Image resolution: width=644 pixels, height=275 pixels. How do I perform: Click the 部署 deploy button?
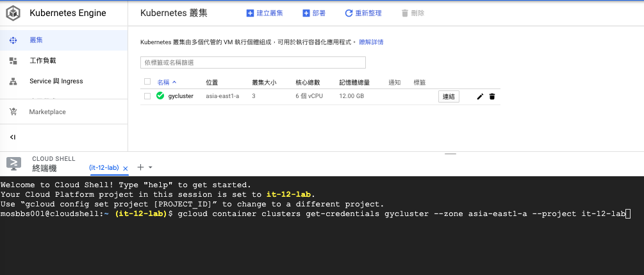(x=314, y=13)
